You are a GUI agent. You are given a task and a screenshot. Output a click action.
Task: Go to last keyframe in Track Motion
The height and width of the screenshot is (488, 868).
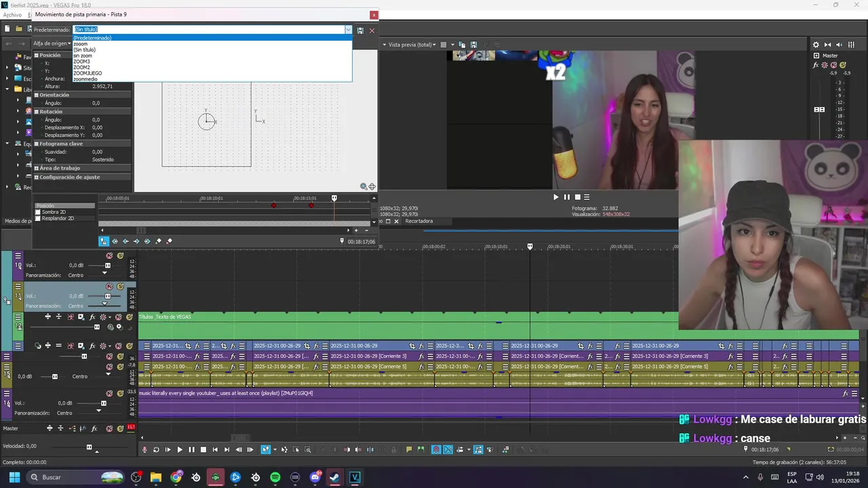147,241
